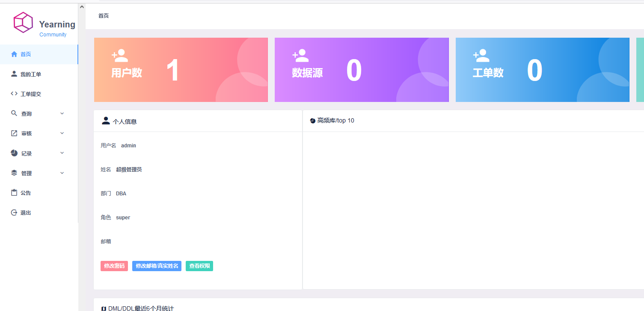Open the 管理 submenu label
This screenshot has height=311, width=644.
[27, 173]
